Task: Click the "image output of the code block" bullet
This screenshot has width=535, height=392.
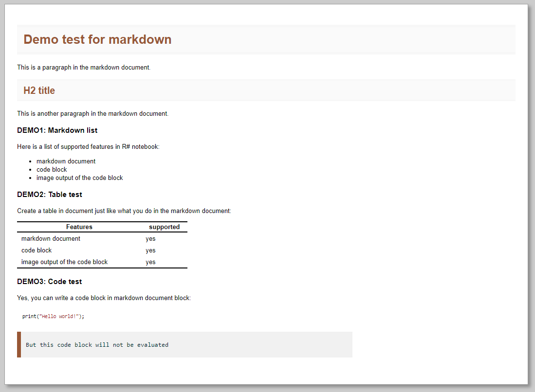Action: (79, 178)
